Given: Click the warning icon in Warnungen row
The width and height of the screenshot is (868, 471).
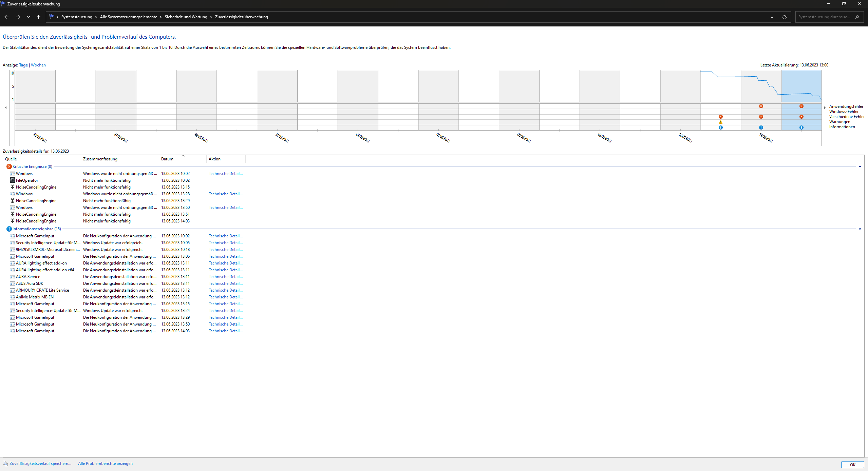Looking at the screenshot, I should (720, 122).
